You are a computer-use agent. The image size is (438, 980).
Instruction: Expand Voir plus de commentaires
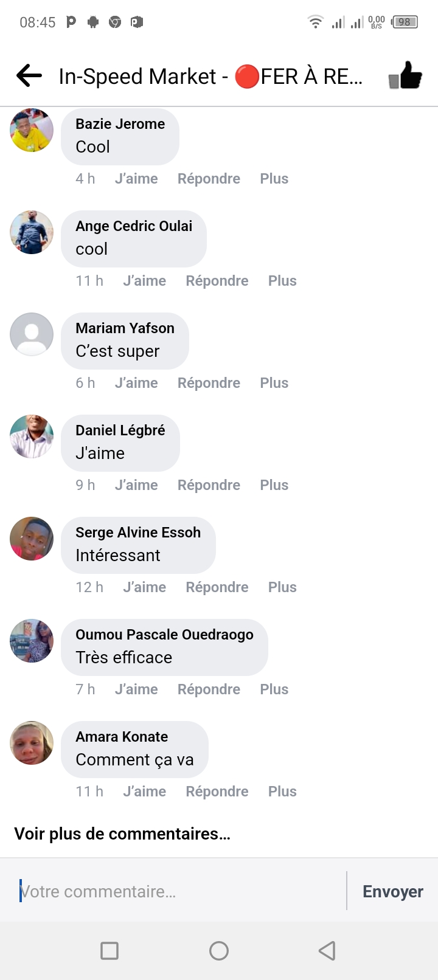click(x=122, y=833)
